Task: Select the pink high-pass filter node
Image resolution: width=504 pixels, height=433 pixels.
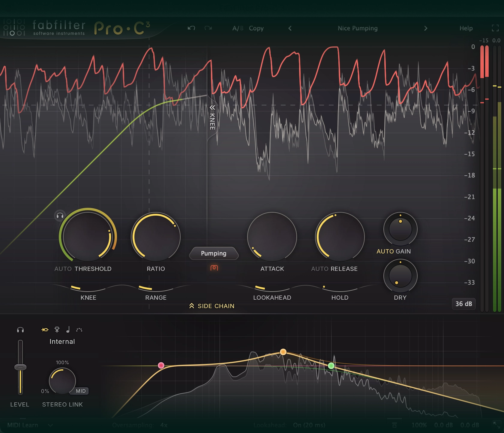Action: coord(161,365)
